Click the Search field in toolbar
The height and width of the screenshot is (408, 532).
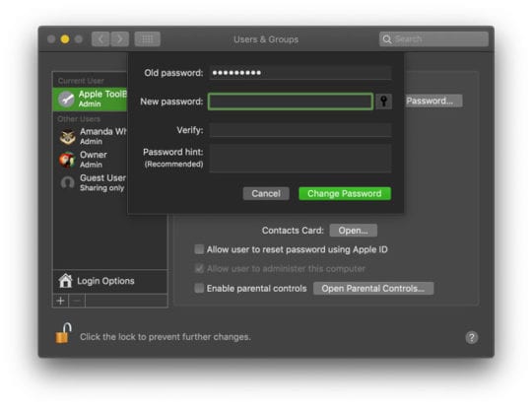pyautogui.click(x=433, y=39)
